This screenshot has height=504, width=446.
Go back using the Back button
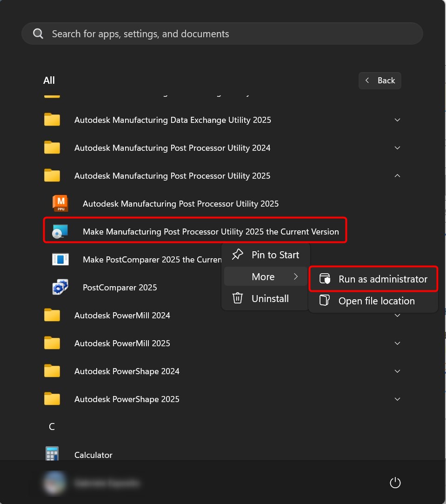pyautogui.click(x=379, y=81)
